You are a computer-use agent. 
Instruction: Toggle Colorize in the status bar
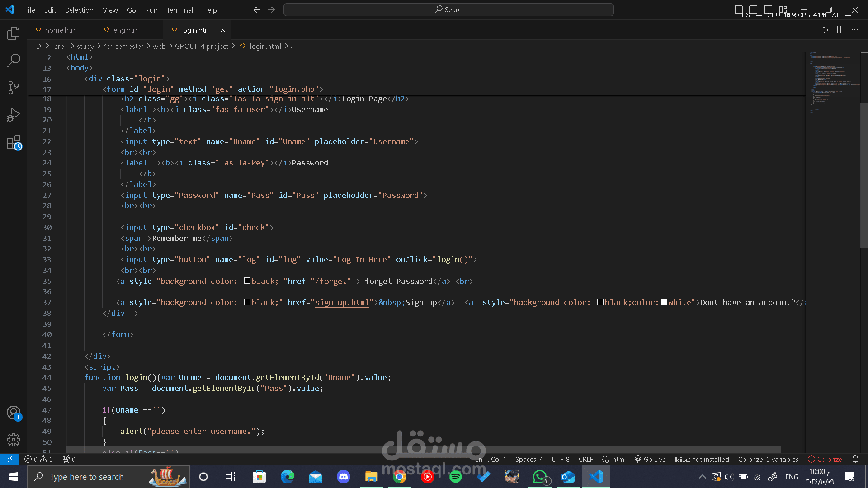click(x=825, y=459)
